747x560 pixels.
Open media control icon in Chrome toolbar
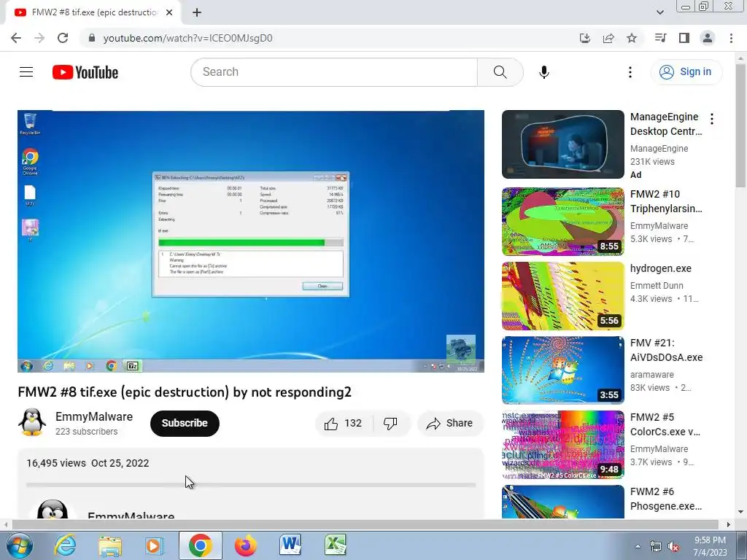660,38
